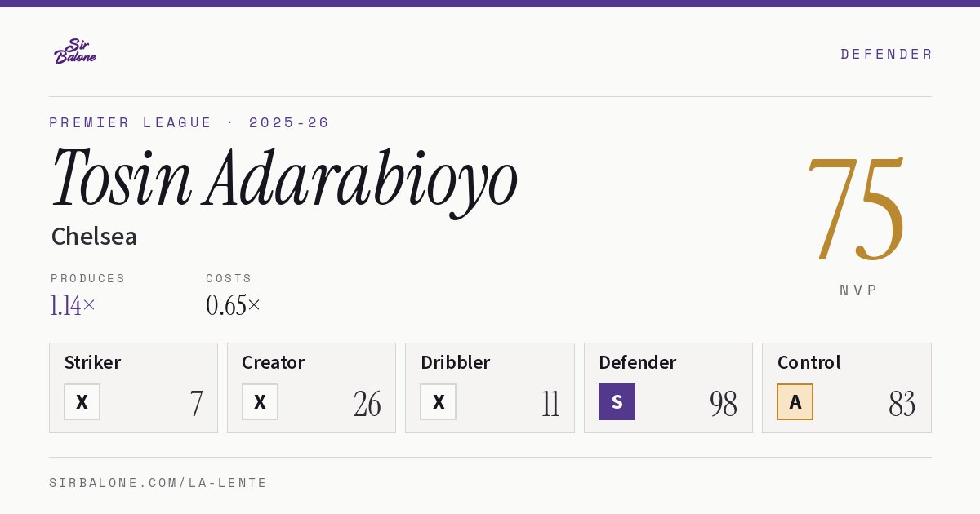Click the Dribbler score of 11
This screenshot has height=514, width=980.
coord(550,404)
